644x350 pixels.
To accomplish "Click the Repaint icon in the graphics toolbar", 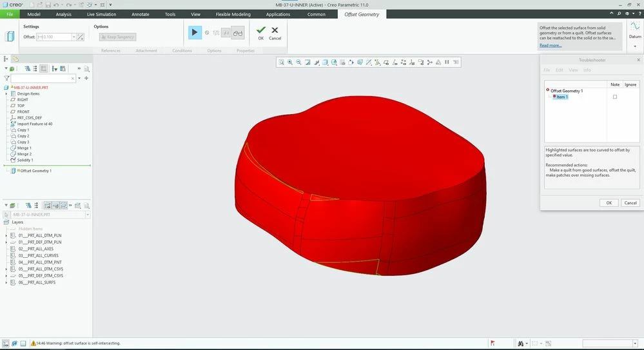I will (307, 62).
